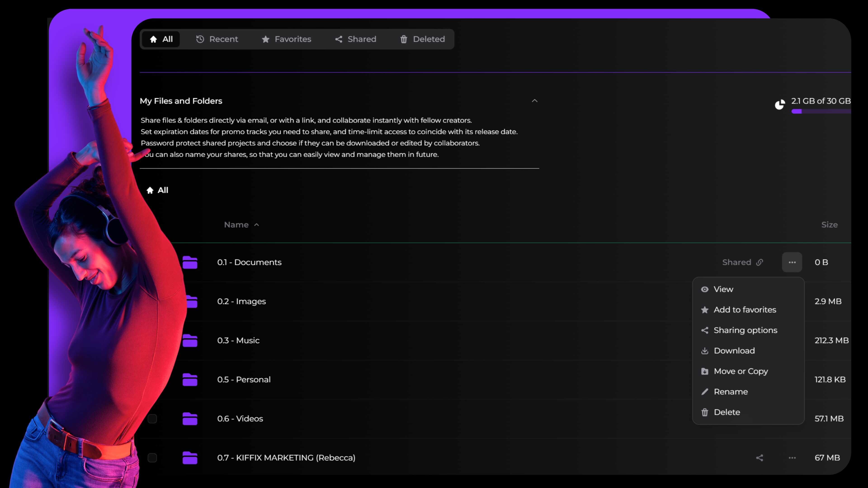Open the three-dots menu for KIFFIX MARKETING
The image size is (868, 488).
pyautogui.click(x=792, y=458)
